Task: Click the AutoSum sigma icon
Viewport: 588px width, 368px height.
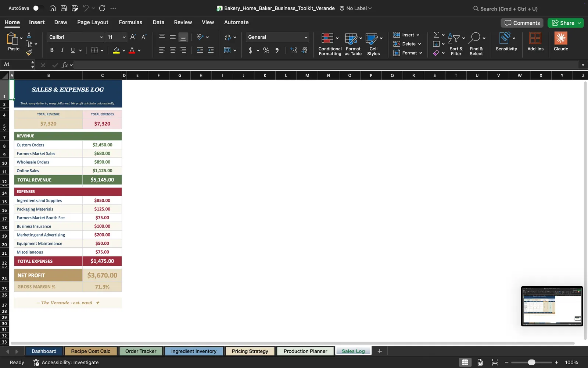Action: pyautogui.click(x=436, y=35)
